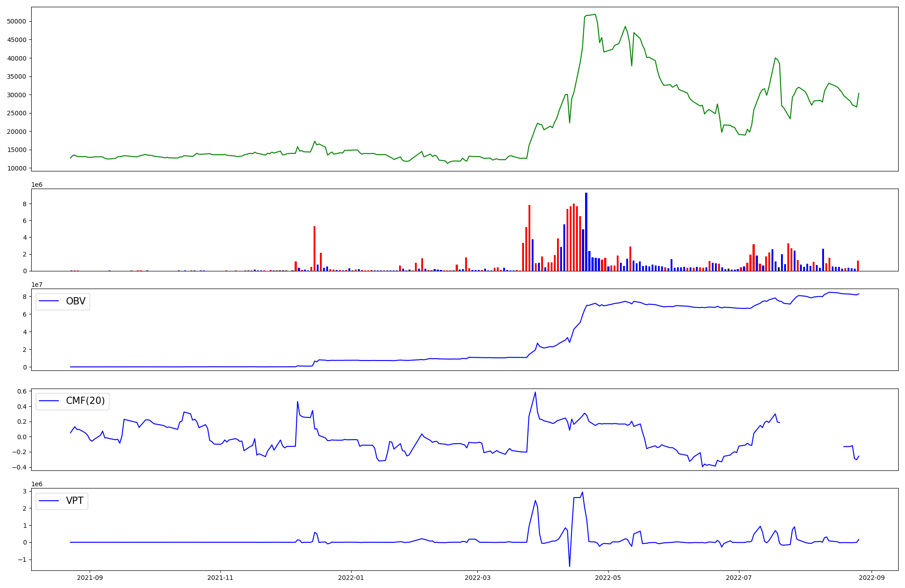Click the 2022-05 x-axis date label
This screenshot has height=588, width=905.
coord(608,578)
